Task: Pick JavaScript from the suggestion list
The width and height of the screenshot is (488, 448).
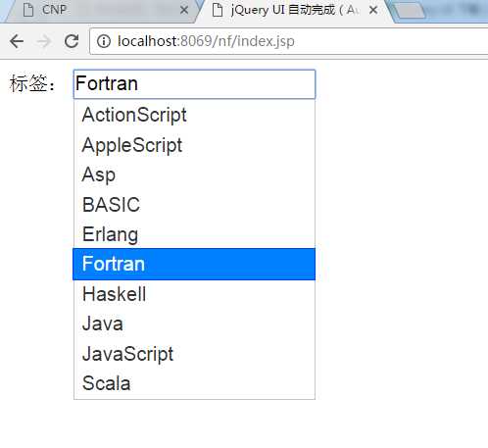Action: click(x=194, y=354)
